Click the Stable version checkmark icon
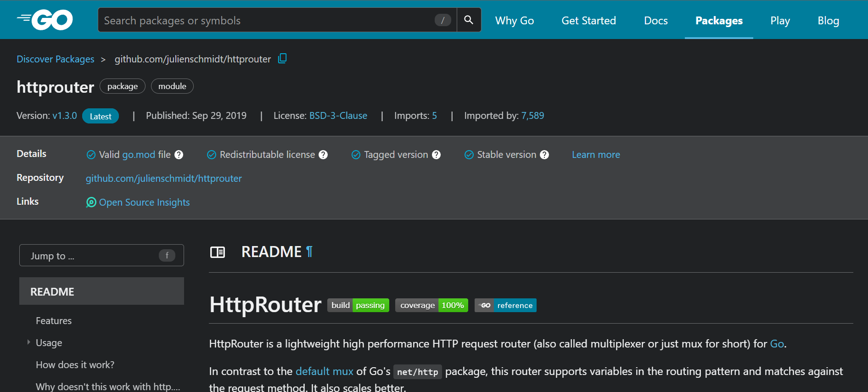868x392 pixels. [x=469, y=155]
